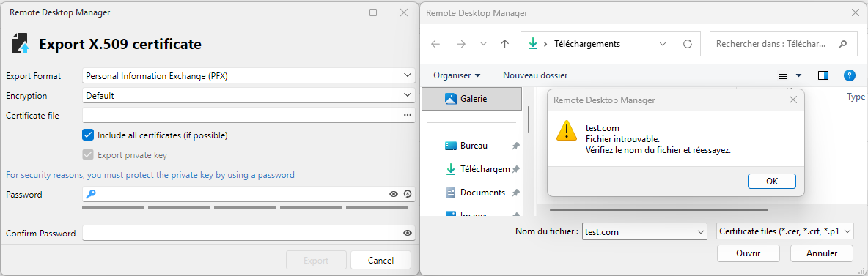Open recent locations chevron in file dialog
The width and height of the screenshot is (868, 276).
[x=483, y=44]
